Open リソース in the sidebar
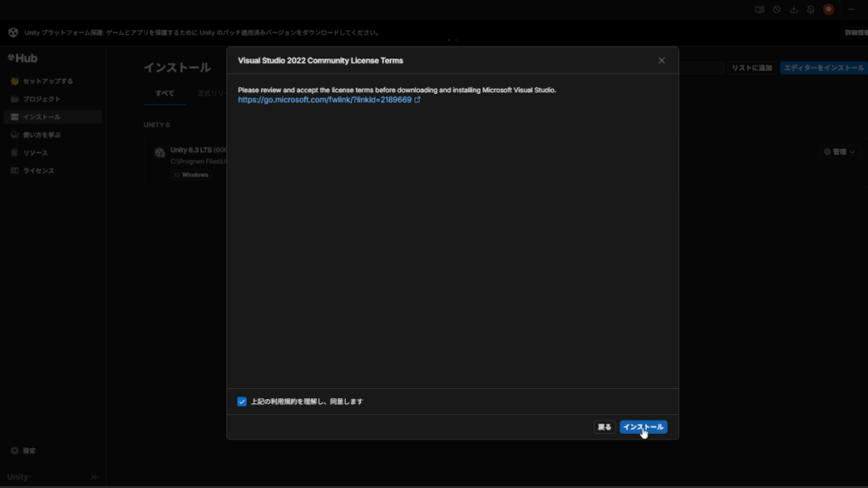The width and height of the screenshot is (868, 488). [36, 152]
